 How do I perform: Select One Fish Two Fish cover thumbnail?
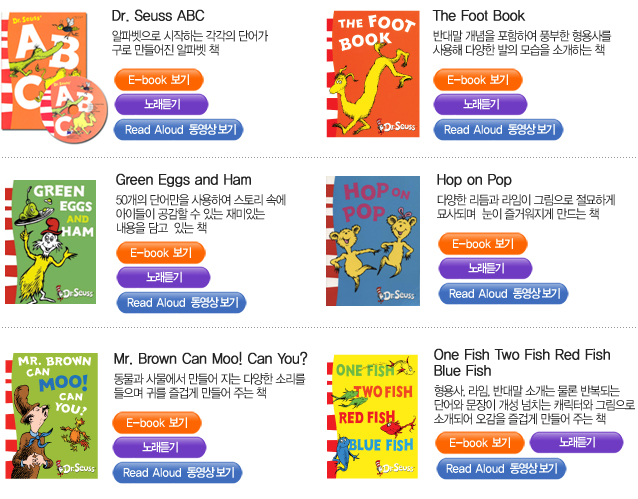tap(373, 416)
